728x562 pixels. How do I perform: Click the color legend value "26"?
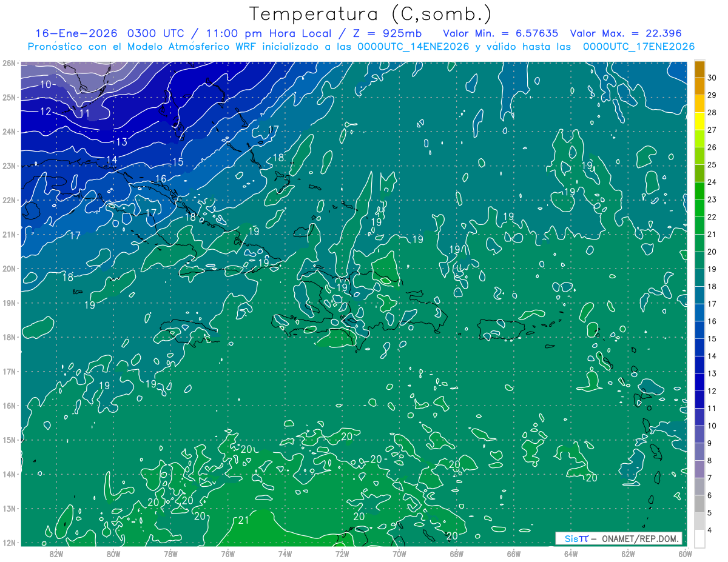pos(712,147)
